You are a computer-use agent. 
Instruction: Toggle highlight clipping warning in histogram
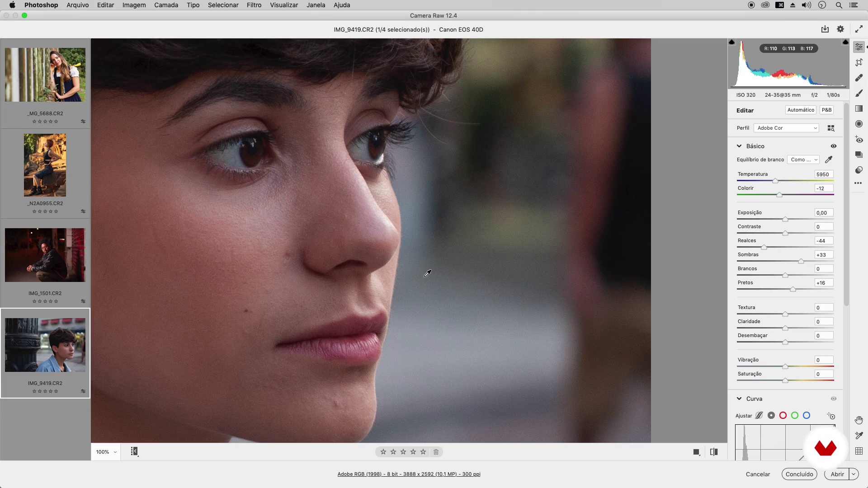[845, 42]
